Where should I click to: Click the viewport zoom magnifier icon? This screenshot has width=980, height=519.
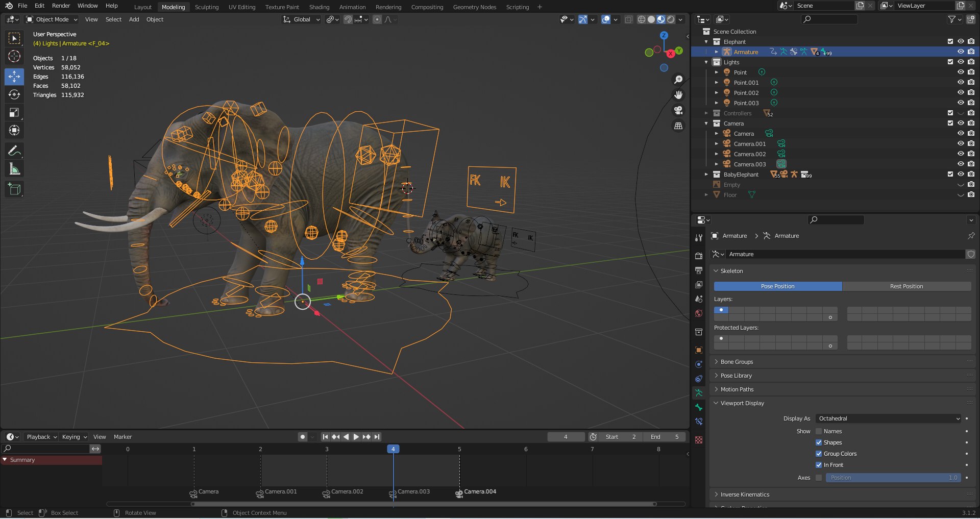click(x=678, y=80)
